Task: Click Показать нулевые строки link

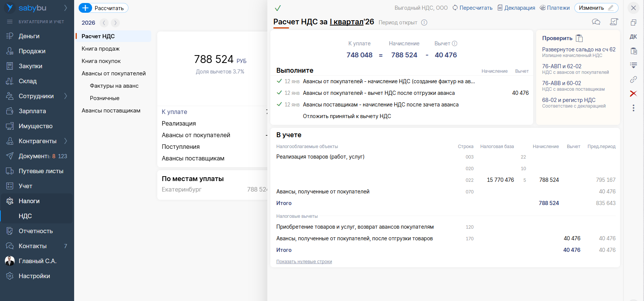Action: [304, 262]
